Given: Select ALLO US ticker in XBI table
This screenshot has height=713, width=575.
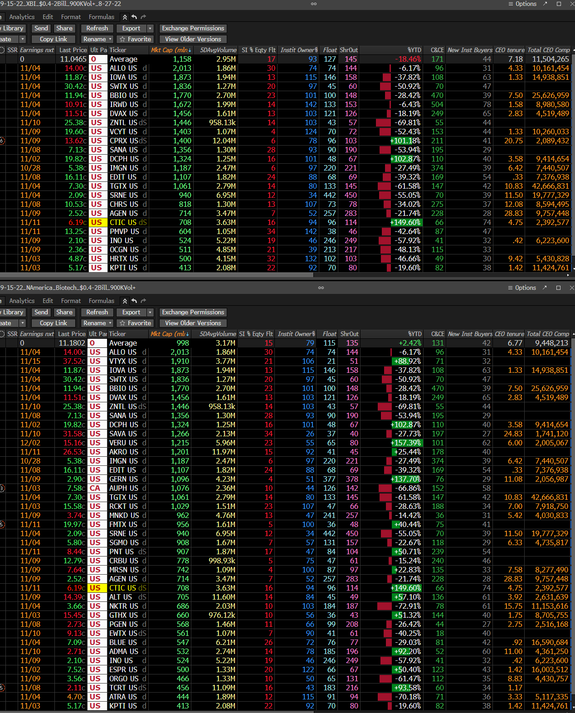Looking at the screenshot, I should [123, 68].
